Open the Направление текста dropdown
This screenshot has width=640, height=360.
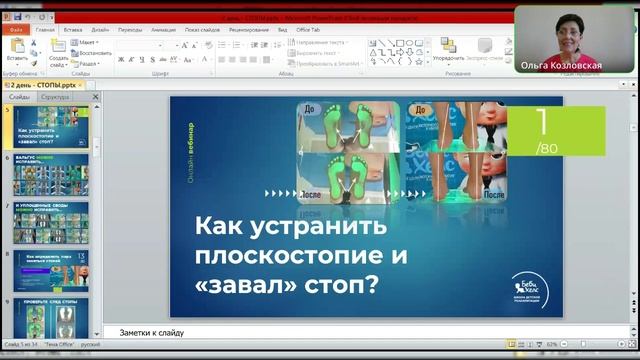click(x=318, y=42)
